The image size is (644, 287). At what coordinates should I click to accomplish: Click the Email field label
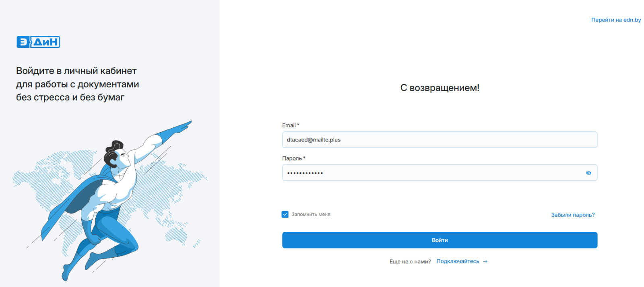tap(289, 125)
